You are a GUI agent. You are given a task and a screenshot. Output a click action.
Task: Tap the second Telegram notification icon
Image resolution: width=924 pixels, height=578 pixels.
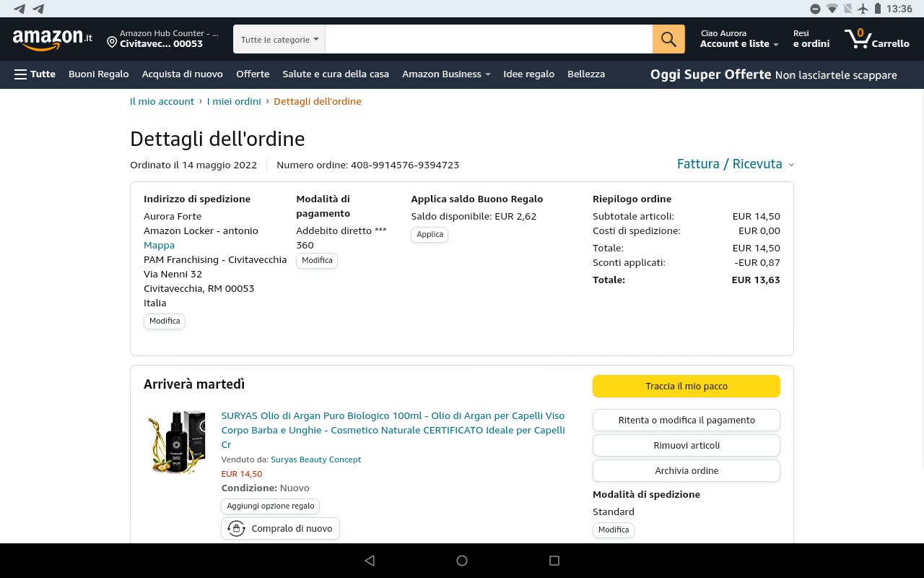[x=38, y=9]
